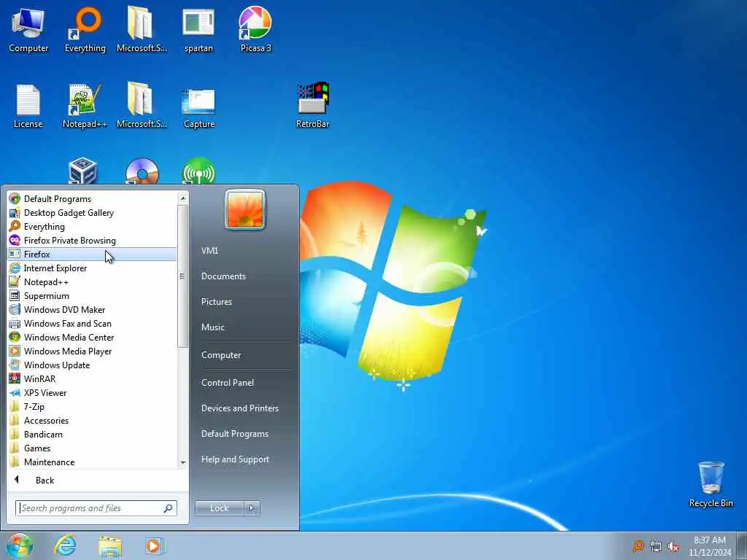This screenshot has height=560, width=747.
Task: Go Back to the pinned programs view
Action: click(x=97, y=480)
